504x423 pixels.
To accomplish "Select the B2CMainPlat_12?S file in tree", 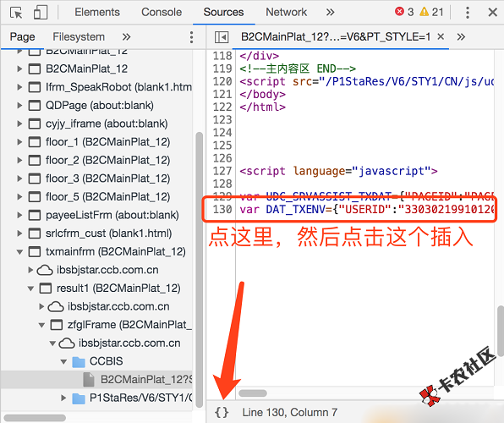I will (96, 380).
